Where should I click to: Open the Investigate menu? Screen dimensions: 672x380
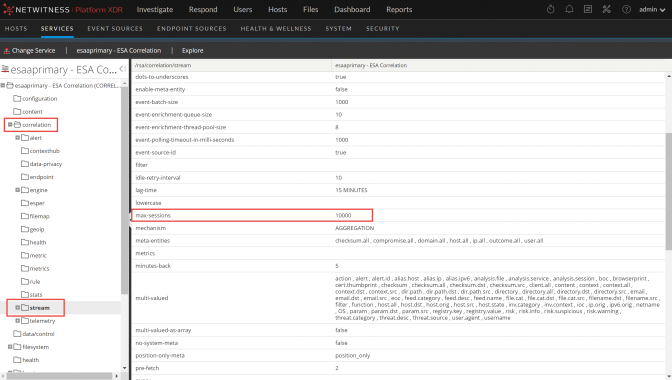click(x=155, y=9)
